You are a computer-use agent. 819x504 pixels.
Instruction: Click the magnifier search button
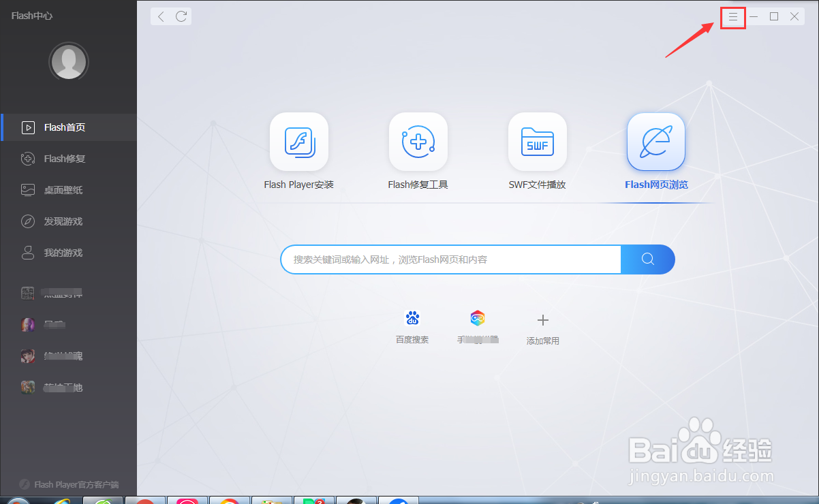pyautogui.click(x=648, y=259)
